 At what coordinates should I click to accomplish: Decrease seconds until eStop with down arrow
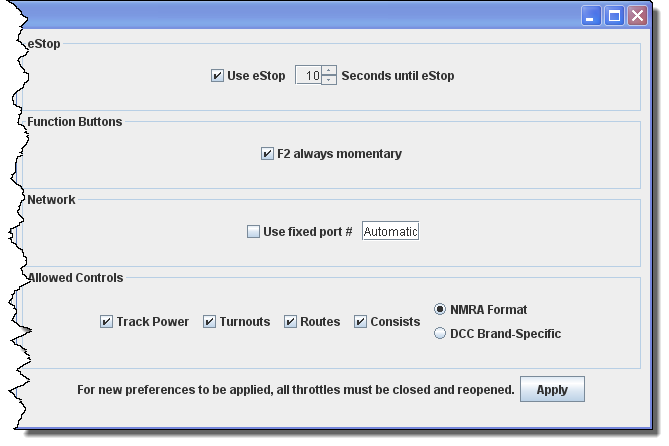329,80
